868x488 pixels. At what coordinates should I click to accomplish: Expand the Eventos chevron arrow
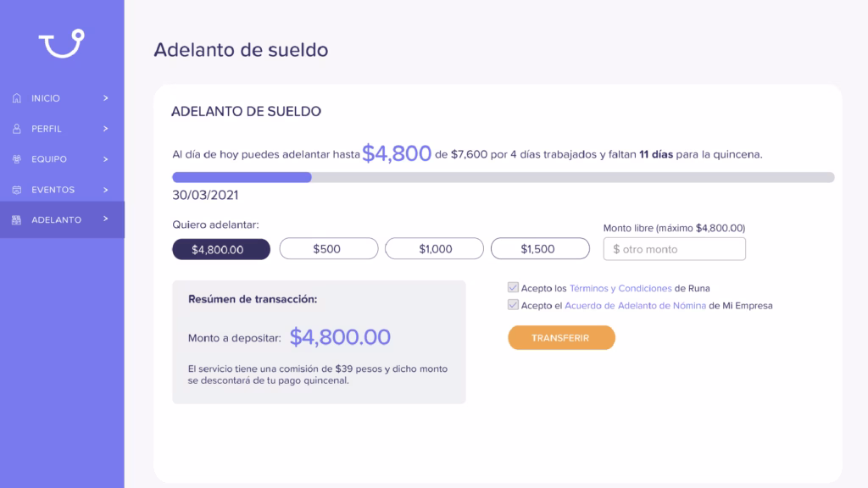click(x=105, y=190)
